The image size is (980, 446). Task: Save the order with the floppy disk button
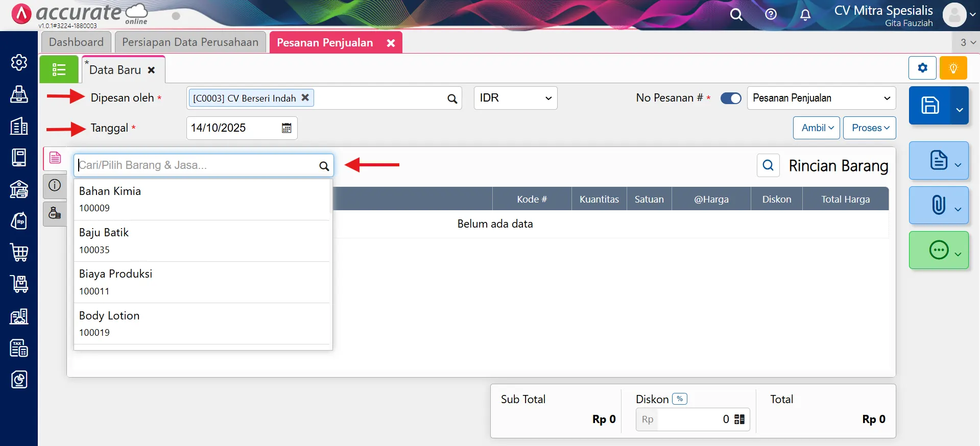[x=930, y=105]
